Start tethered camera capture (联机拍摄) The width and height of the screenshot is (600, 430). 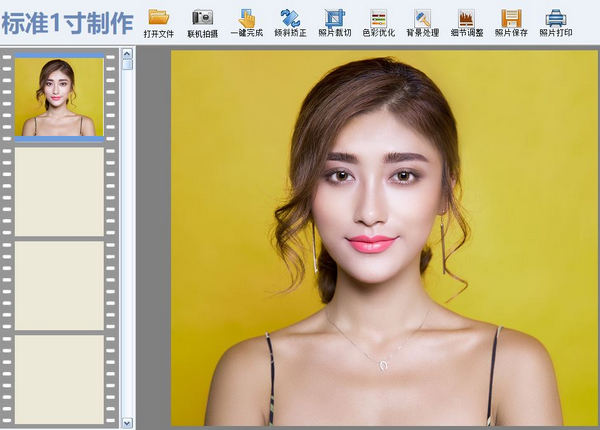(x=202, y=17)
